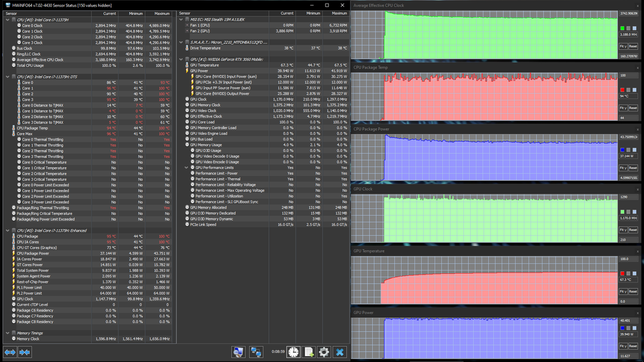Image resolution: width=644 pixels, height=362 pixels.
Task: Collapse the Memory Timings group
Action: coord(8,333)
